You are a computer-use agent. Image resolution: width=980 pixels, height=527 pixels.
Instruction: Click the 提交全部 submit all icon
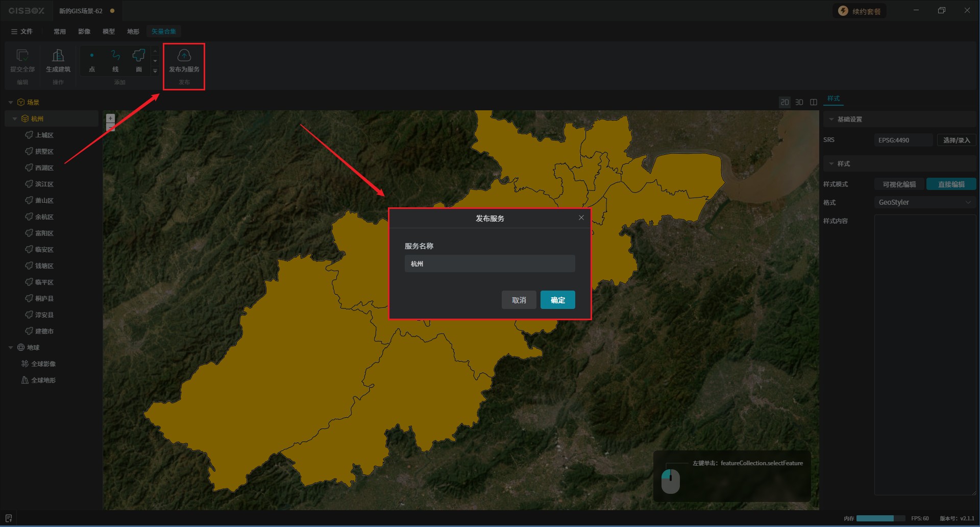pyautogui.click(x=22, y=56)
